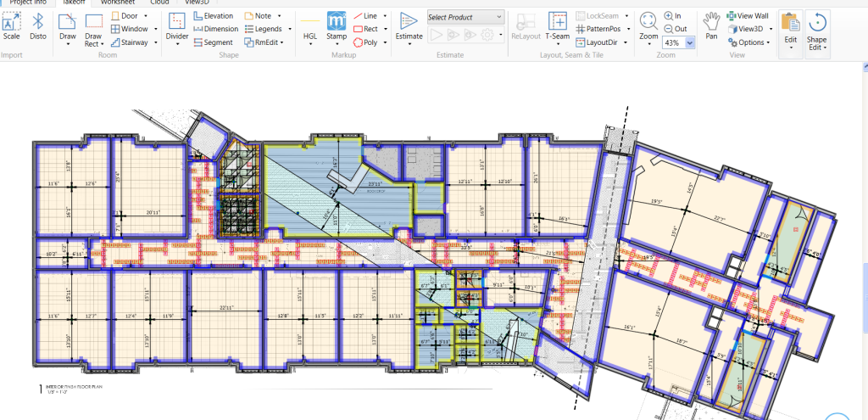Select the Stamp markup tool
Screen dimensions: 868x420
(337, 25)
